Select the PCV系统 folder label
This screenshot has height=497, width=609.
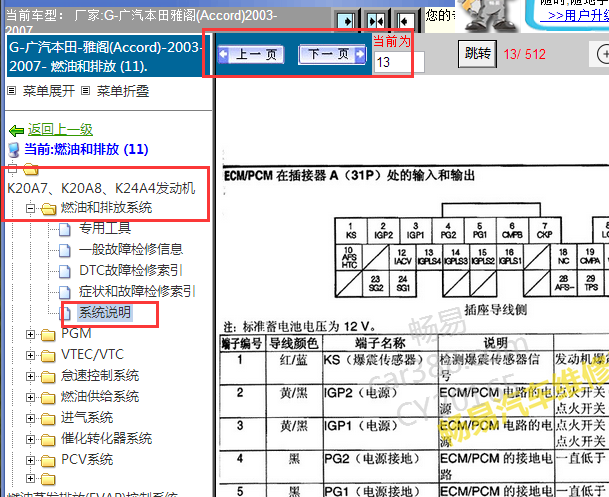click(87, 459)
